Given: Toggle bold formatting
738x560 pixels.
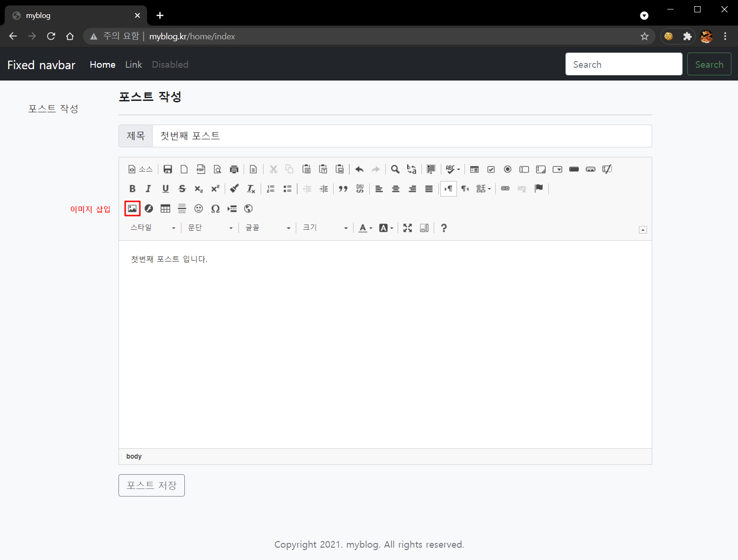Looking at the screenshot, I should (132, 189).
